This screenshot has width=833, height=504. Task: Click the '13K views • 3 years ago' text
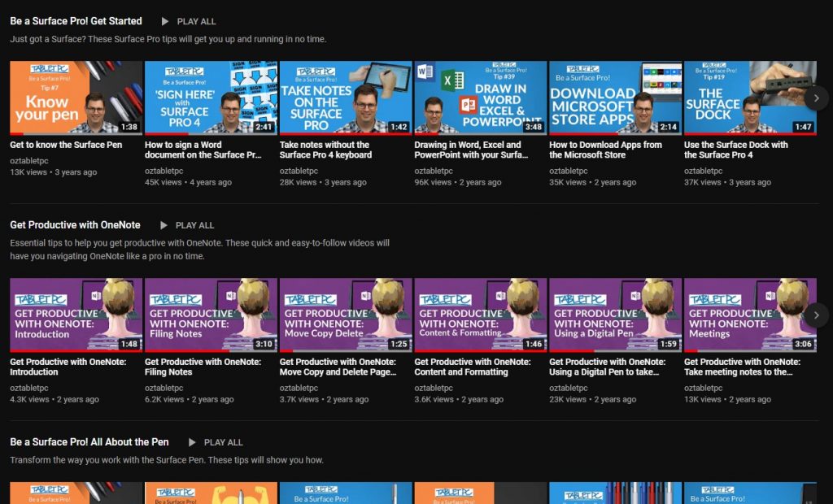[x=54, y=172]
